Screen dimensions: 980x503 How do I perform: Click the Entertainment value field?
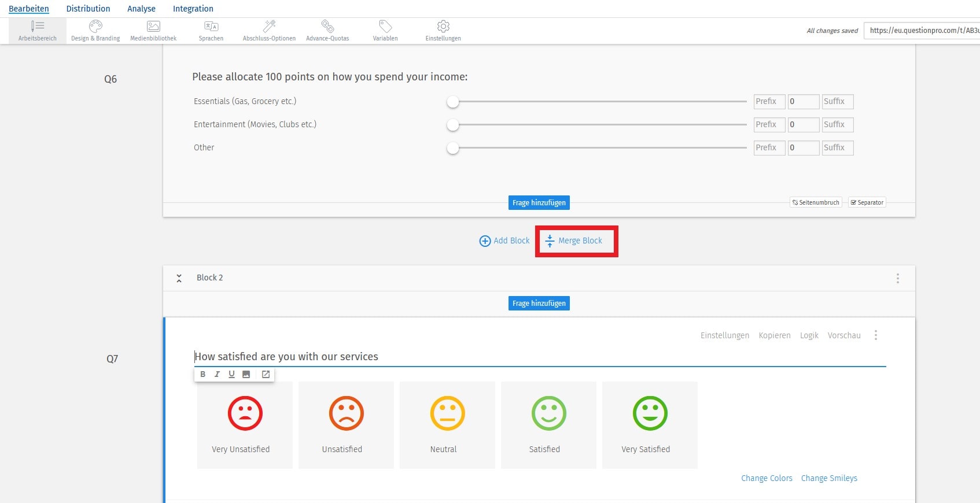pos(804,125)
